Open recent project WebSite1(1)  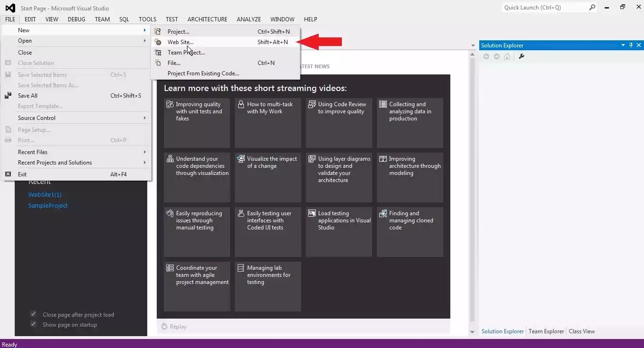(45, 195)
